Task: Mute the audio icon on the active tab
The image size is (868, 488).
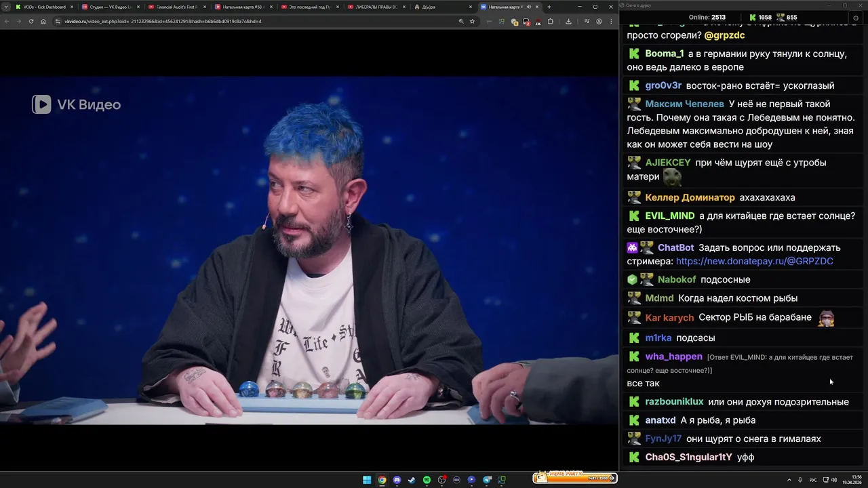Action: (x=529, y=7)
